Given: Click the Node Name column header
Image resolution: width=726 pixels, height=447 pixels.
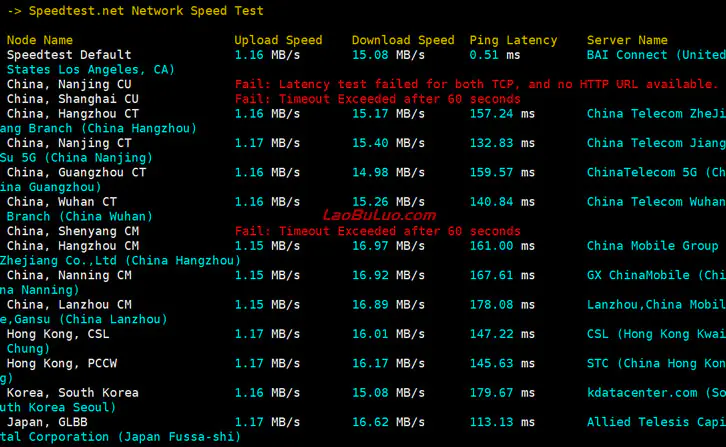Looking at the screenshot, I should (x=40, y=40).
